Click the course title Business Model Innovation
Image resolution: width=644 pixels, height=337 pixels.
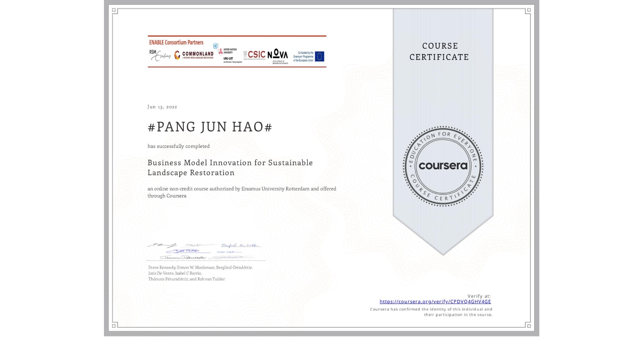coord(230,167)
